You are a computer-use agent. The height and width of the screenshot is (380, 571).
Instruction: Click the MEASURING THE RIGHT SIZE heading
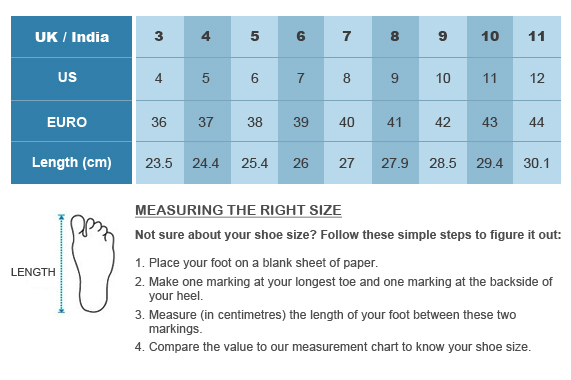(x=238, y=210)
